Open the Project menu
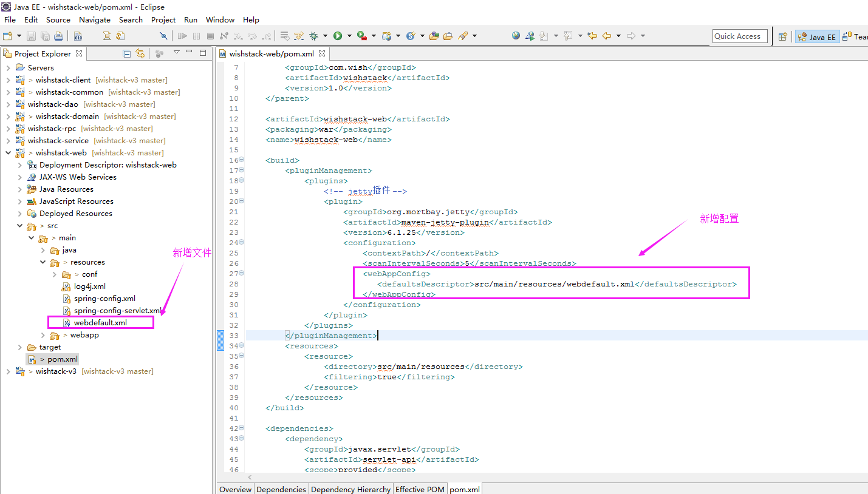Viewport: 868px width, 494px height. pyautogui.click(x=163, y=19)
